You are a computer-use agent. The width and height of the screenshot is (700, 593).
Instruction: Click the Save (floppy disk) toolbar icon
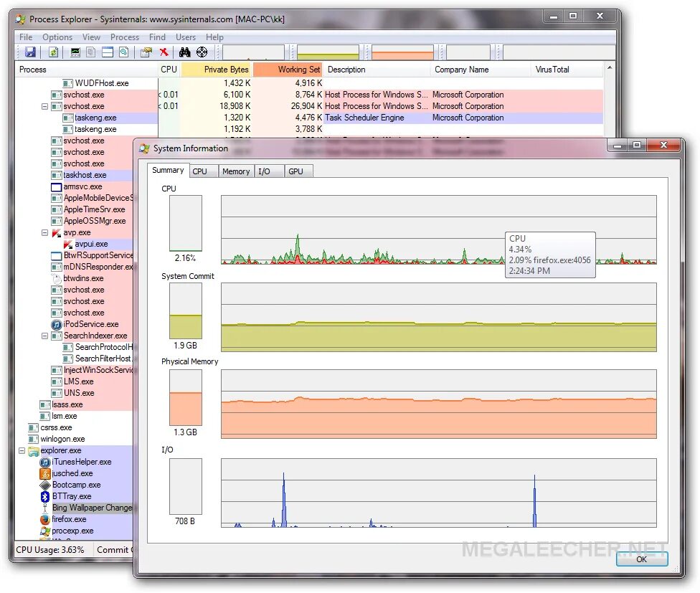30,52
